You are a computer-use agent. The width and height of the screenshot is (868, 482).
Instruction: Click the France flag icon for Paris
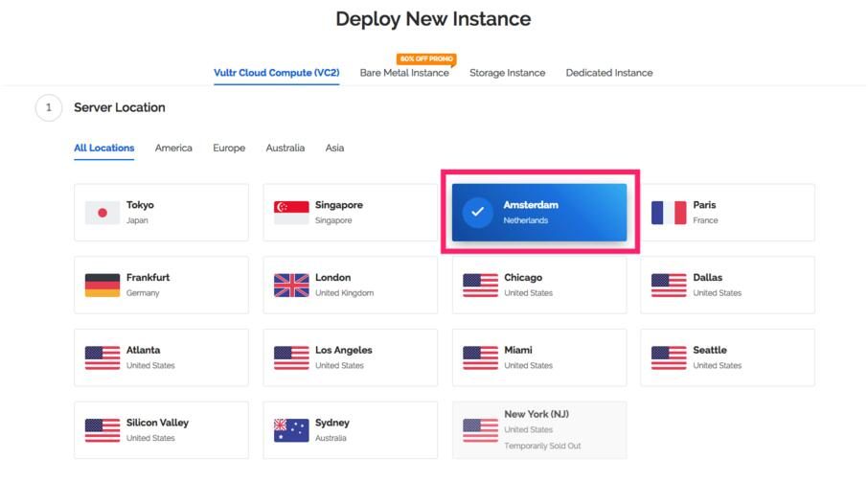pyautogui.click(x=669, y=213)
